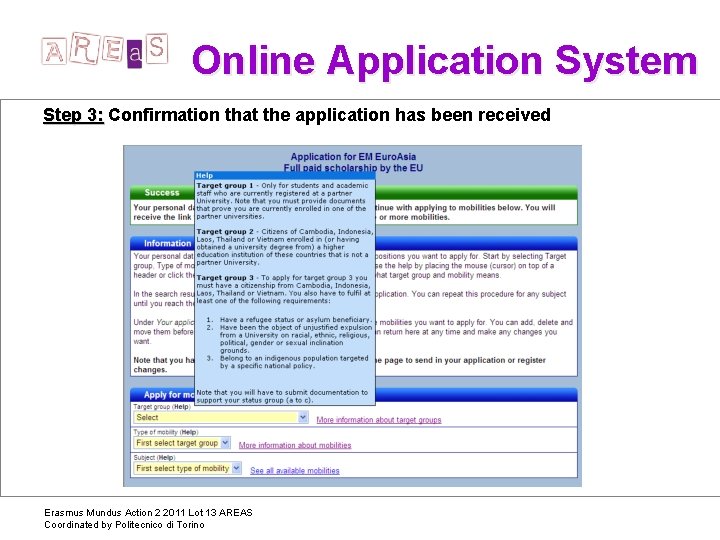Click Help next to Target group label
The height and width of the screenshot is (540, 720).
(181, 407)
